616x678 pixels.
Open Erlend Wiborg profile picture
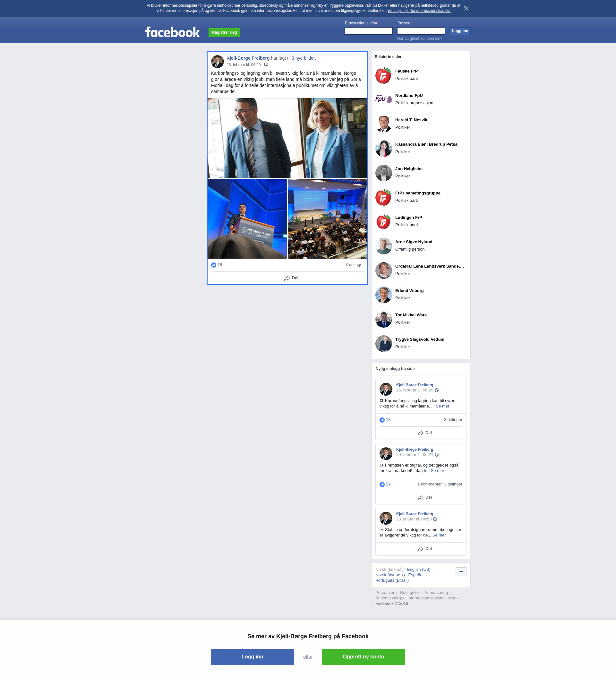pyautogui.click(x=383, y=295)
